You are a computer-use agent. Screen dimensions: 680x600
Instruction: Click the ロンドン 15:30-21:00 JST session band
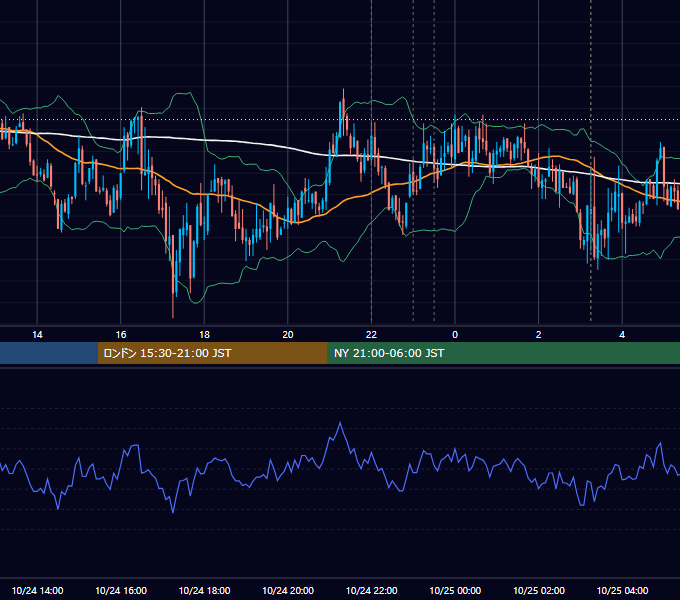click(212, 353)
